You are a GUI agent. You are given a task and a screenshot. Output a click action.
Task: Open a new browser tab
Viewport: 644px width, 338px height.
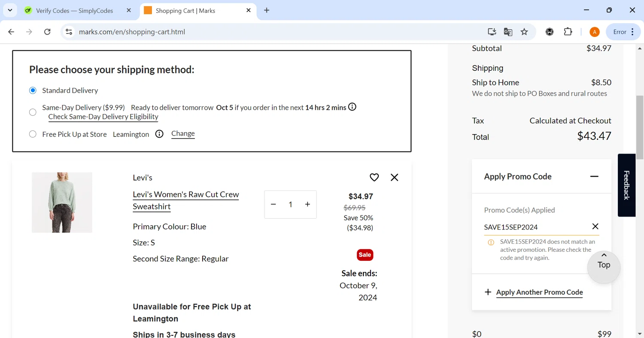point(267,10)
